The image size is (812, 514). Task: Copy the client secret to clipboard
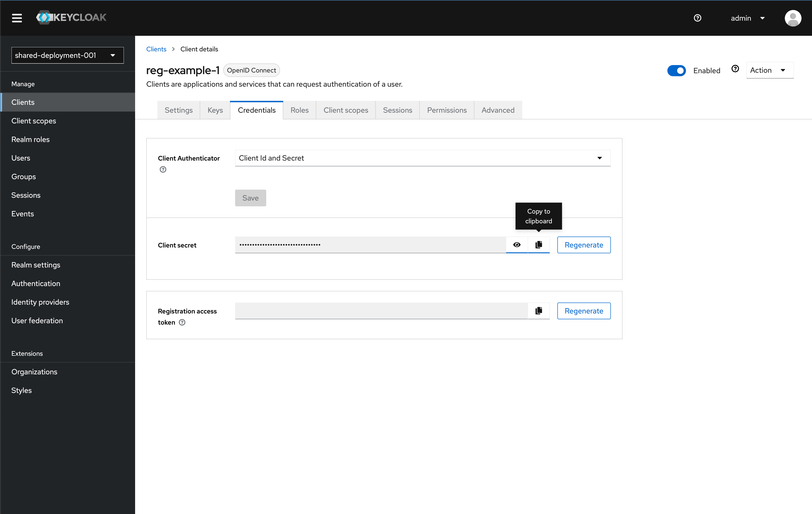pyautogui.click(x=538, y=245)
